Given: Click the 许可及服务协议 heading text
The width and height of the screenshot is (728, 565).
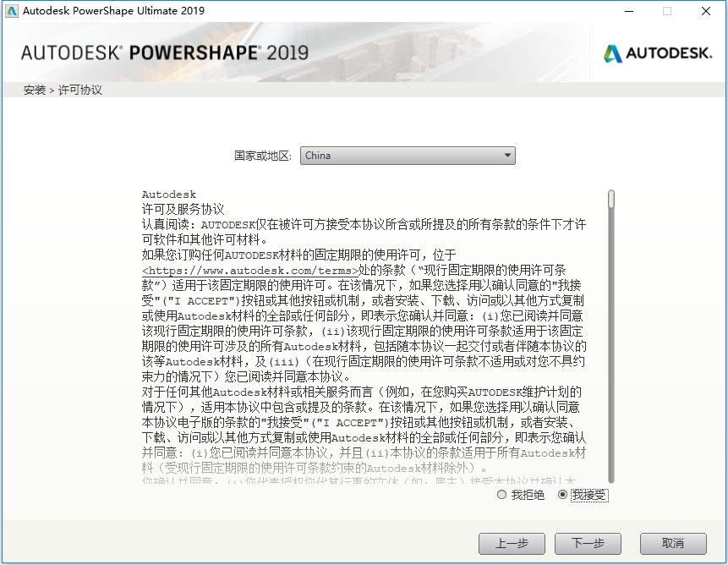Looking at the screenshot, I should (183, 210).
